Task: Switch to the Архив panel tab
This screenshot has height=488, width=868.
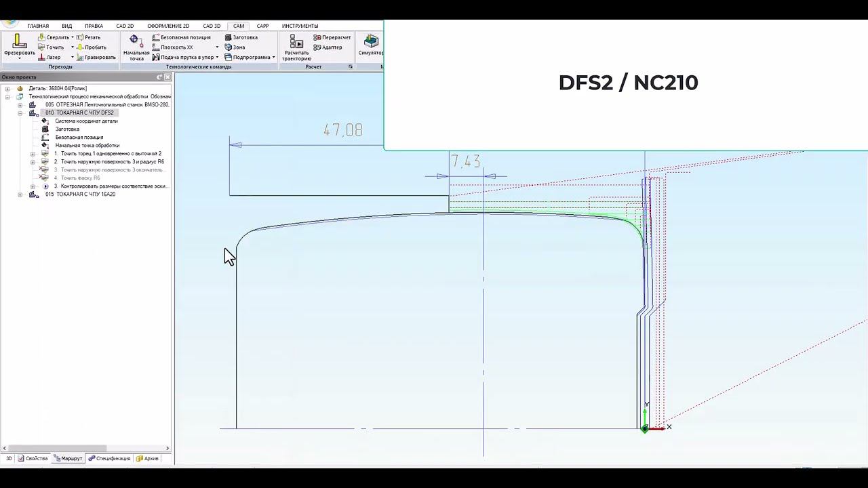Action: pos(147,459)
